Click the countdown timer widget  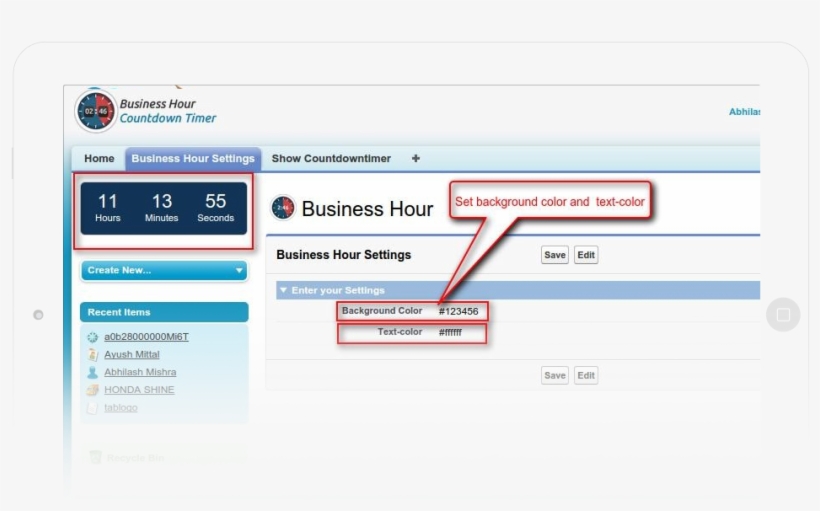(x=164, y=209)
